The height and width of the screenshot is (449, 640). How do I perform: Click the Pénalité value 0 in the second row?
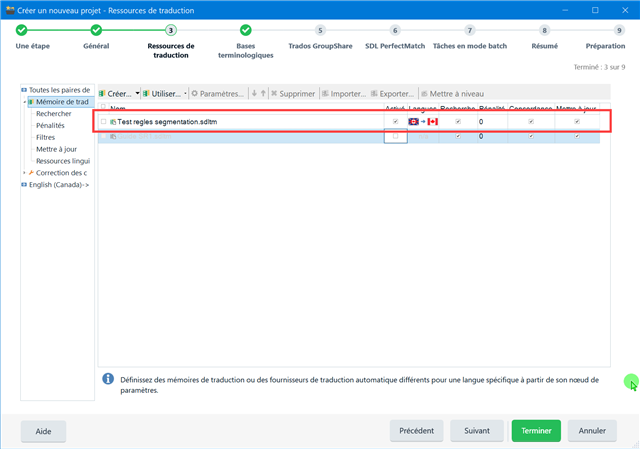click(481, 136)
